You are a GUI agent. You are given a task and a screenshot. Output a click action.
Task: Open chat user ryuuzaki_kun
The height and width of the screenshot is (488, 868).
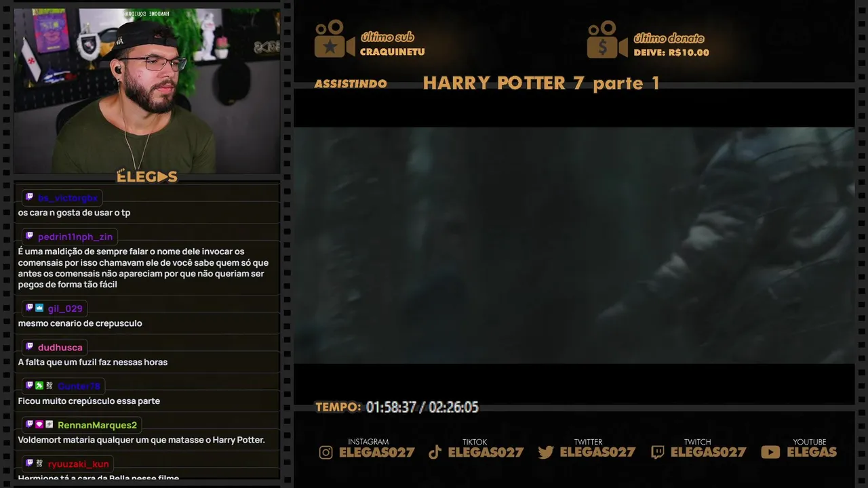click(78, 464)
